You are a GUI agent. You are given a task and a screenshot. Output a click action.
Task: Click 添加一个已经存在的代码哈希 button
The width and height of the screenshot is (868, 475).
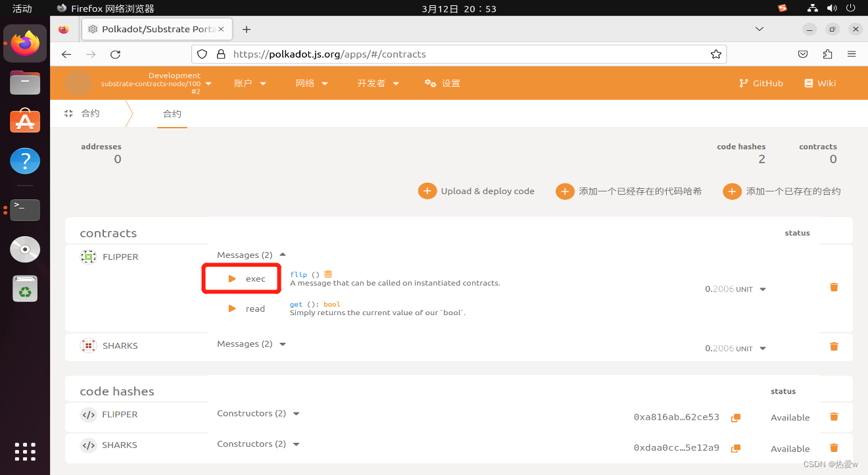pos(629,191)
